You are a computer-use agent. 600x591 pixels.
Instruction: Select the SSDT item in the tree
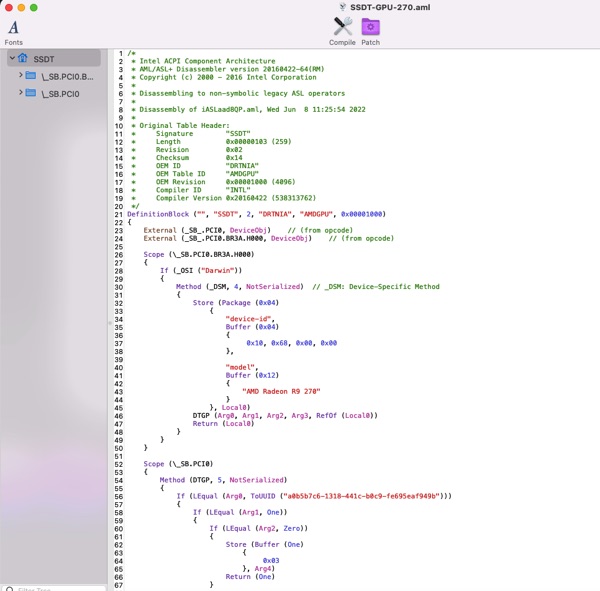(44, 59)
